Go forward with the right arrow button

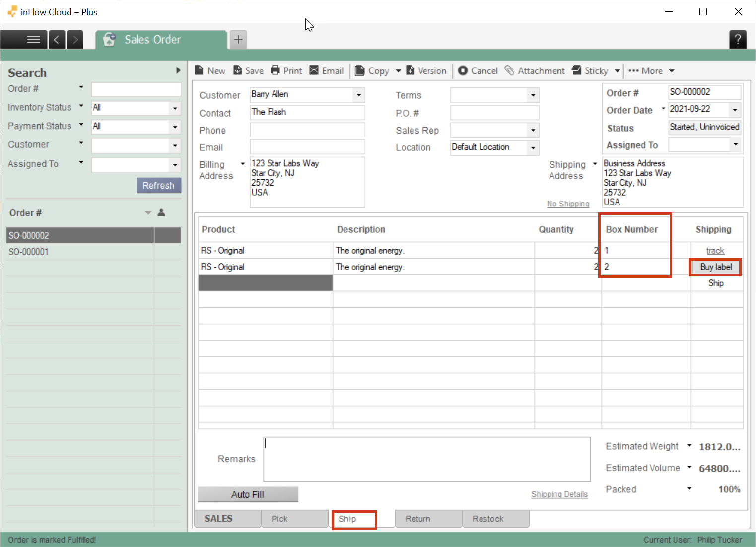tap(74, 39)
